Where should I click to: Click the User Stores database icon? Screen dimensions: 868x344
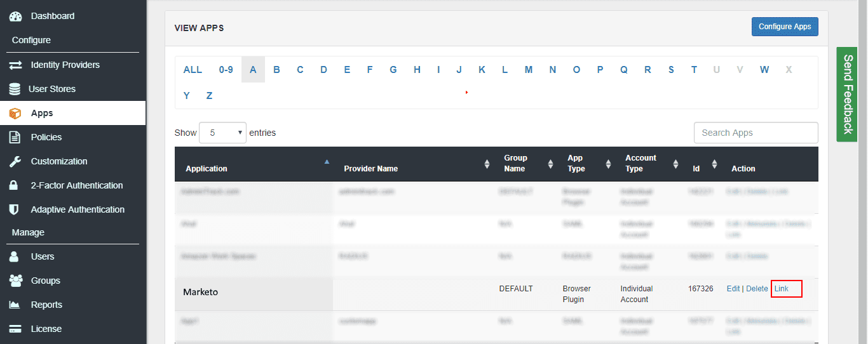pos(15,89)
